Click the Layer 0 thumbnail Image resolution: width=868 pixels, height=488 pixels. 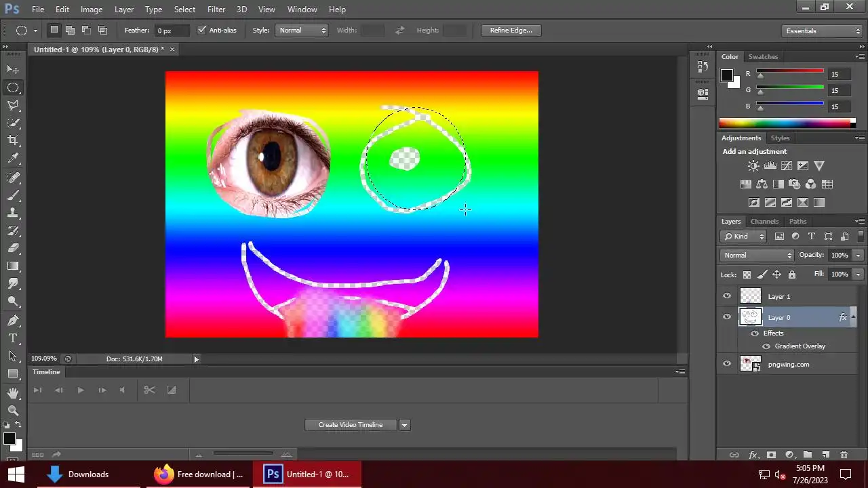(750, 317)
